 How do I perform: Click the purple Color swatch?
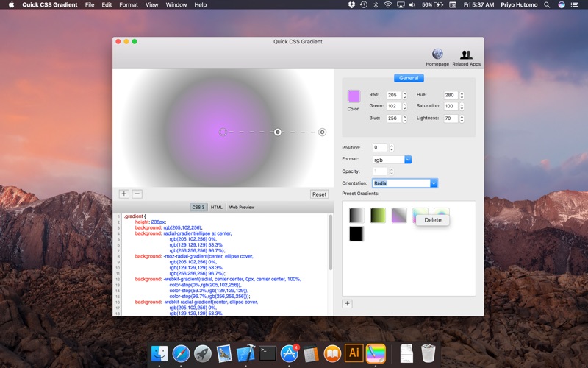[354, 96]
